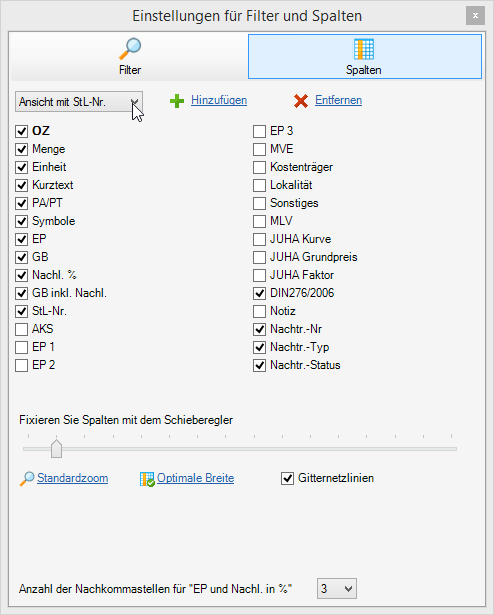494x615 pixels.
Task: Enable the AKS column checkbox
Action: (22, 329)
